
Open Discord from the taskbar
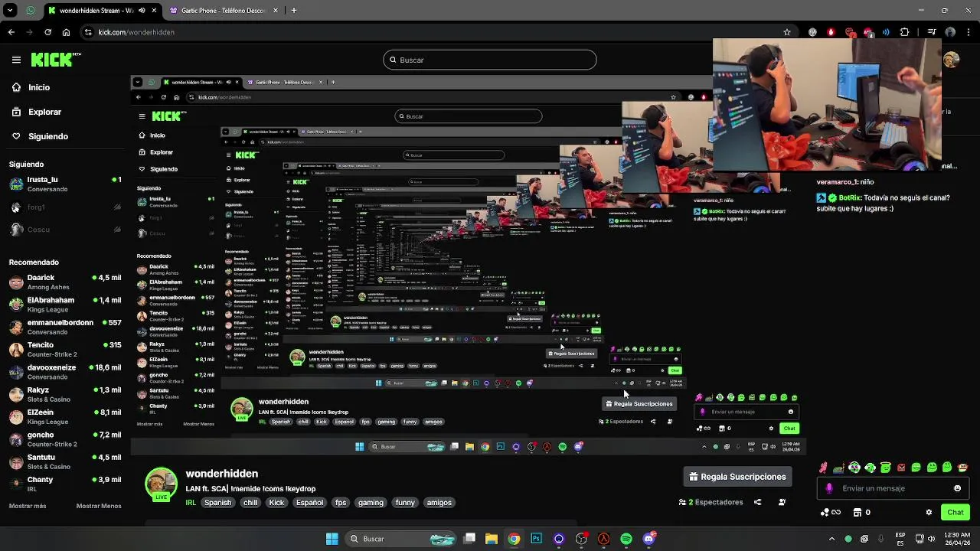(649, 539)
